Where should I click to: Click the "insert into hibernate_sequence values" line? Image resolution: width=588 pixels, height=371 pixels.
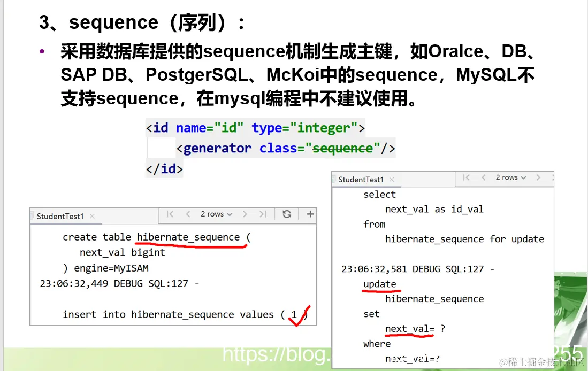185,314
